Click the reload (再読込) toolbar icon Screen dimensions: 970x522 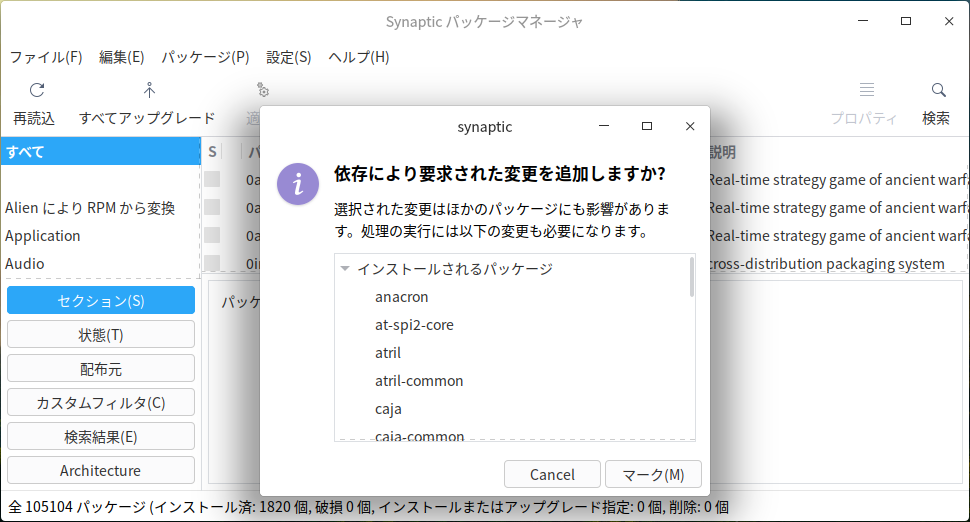pos(37,90)
